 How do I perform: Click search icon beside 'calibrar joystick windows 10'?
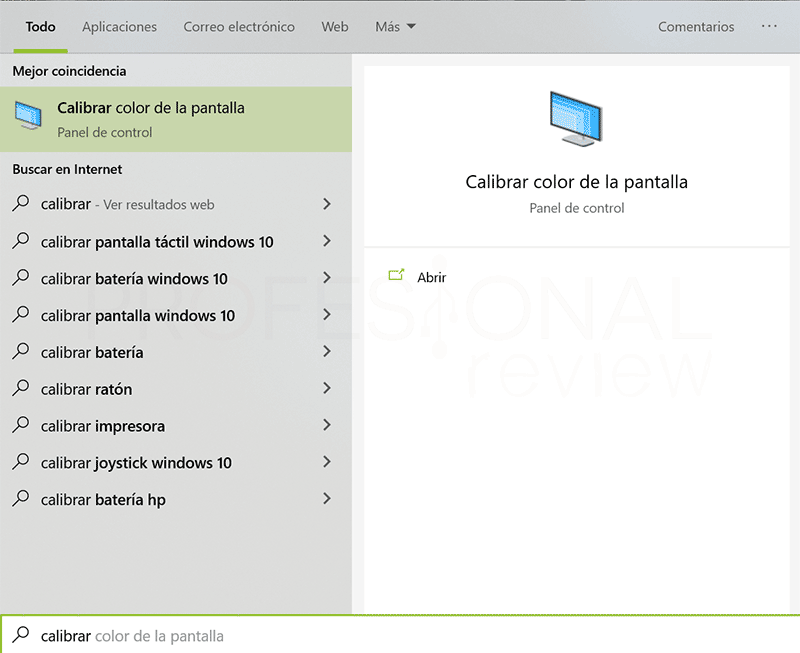[x=21, y=461]
